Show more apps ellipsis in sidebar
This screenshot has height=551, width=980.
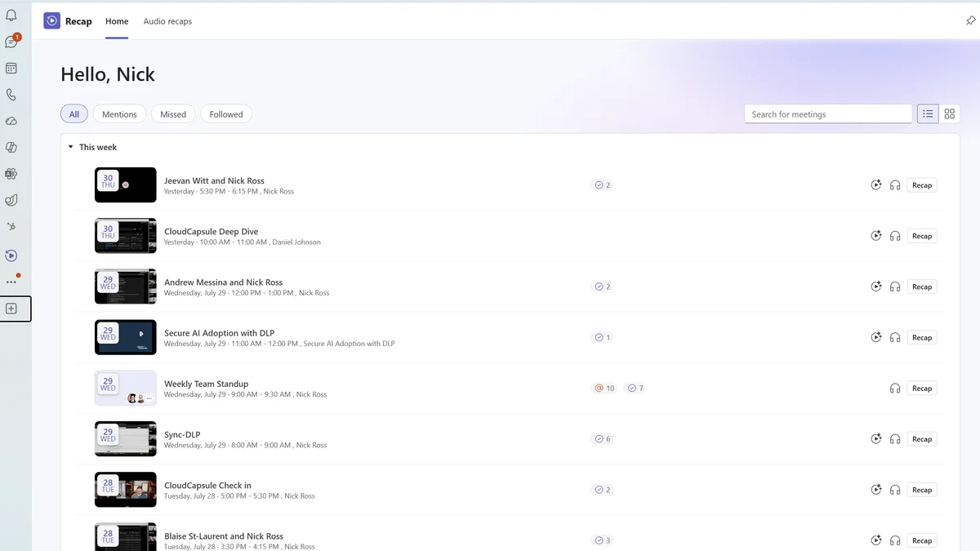(11, 282)
